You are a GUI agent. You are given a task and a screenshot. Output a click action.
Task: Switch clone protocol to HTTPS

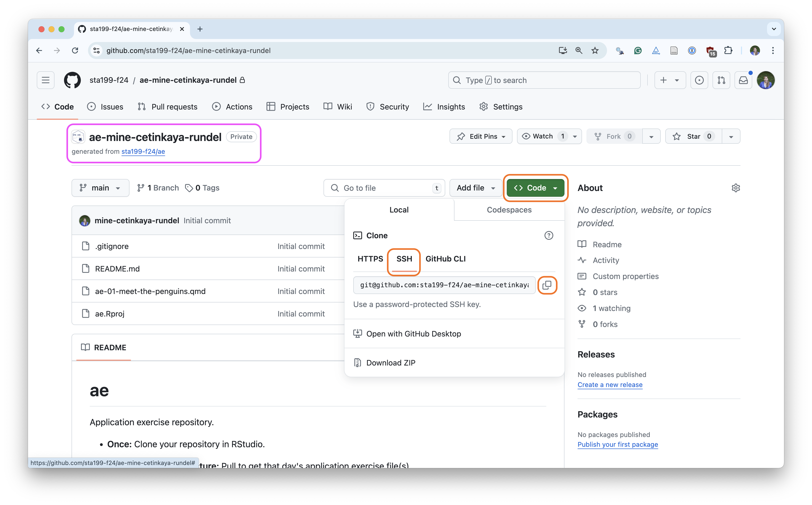(x=370, y=259)
